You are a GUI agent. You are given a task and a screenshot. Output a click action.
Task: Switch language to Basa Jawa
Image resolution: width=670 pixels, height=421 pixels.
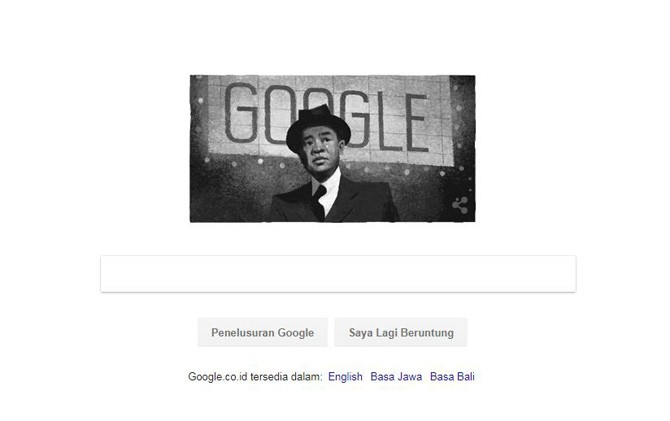(396, 377)
